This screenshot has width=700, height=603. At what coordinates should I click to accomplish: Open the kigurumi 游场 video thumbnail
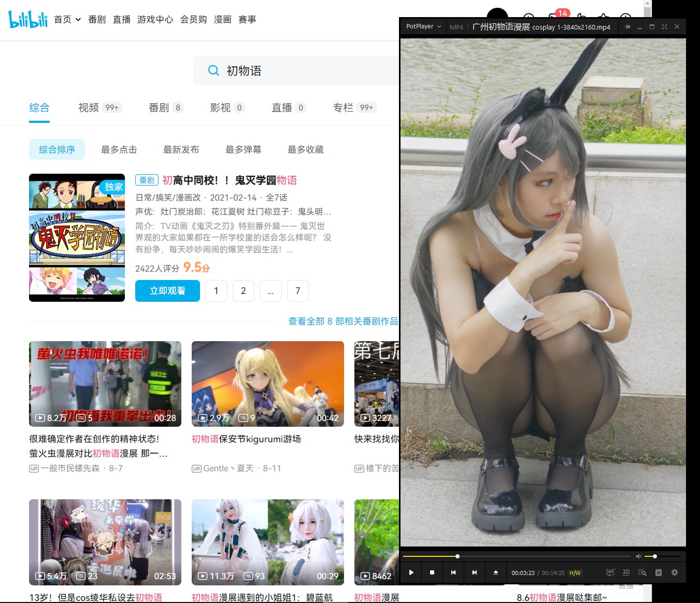coord(267,384)
